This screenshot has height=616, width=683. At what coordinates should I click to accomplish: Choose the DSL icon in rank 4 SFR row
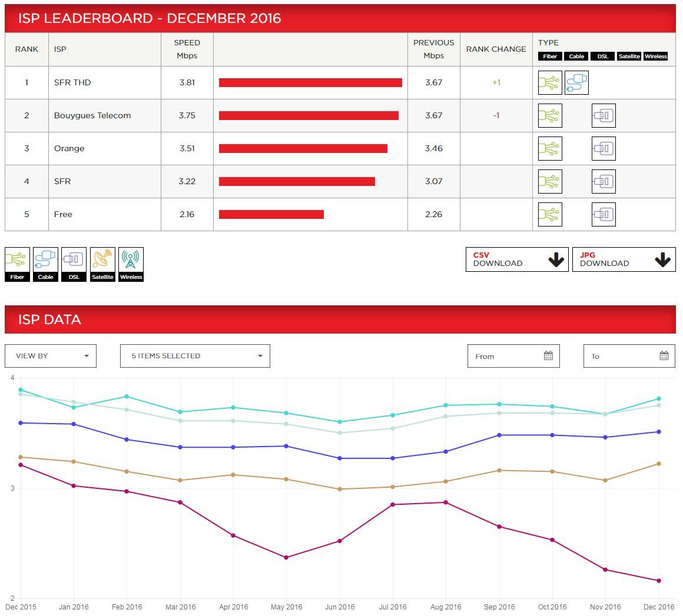604,181
